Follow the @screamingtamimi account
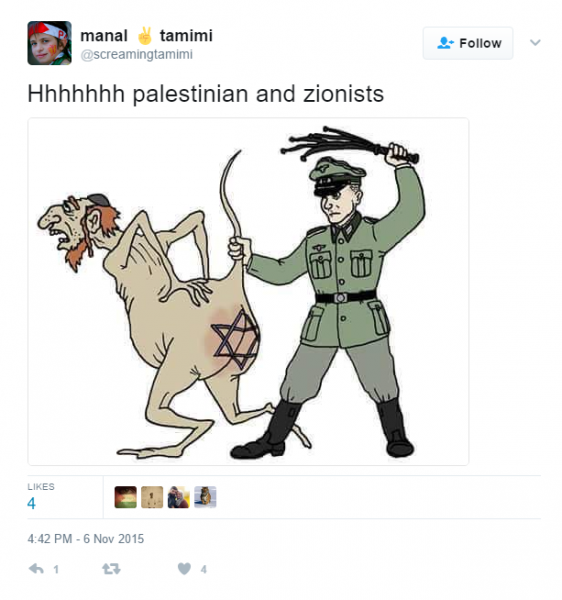The image size is (562, 600). click(x=468, y=43)
